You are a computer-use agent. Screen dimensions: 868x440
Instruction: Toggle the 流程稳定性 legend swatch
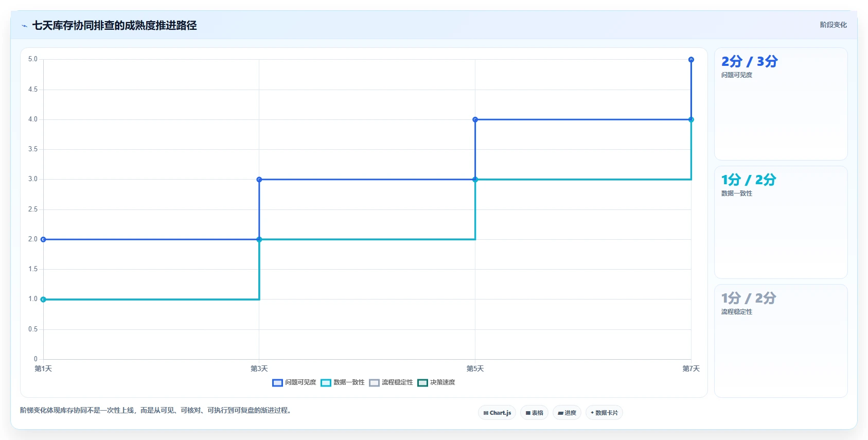coord(374,382)
